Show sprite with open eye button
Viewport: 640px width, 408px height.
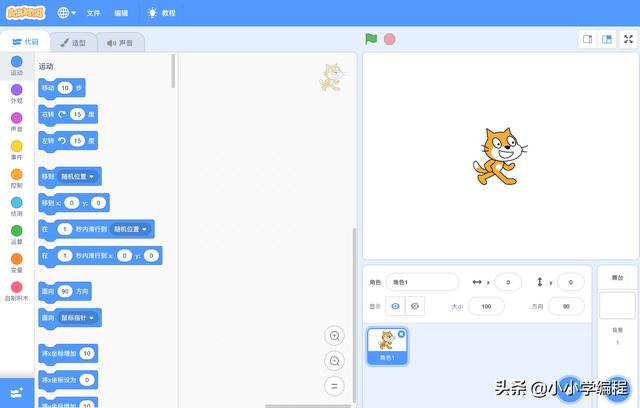395,306
